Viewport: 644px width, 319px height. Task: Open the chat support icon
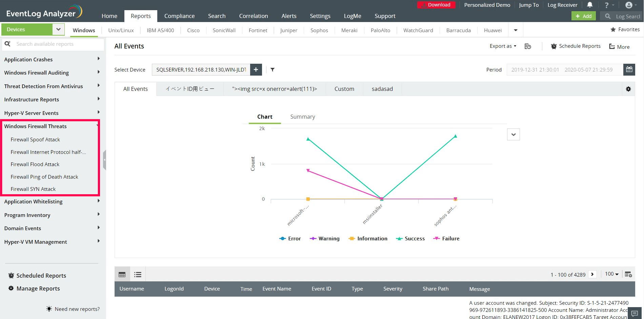(x=635, y=313)
